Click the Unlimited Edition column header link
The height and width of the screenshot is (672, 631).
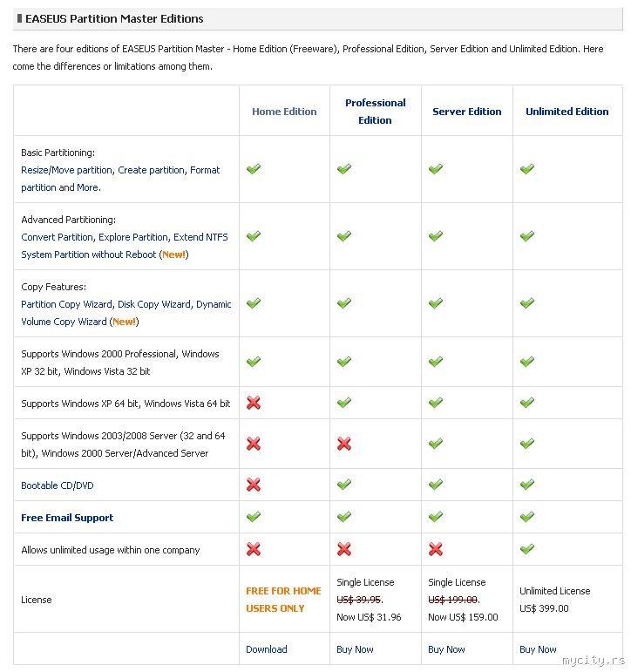[567, 112]
